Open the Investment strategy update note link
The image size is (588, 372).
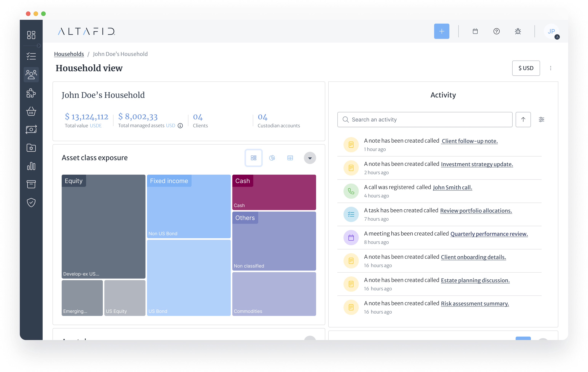point(477,164)
